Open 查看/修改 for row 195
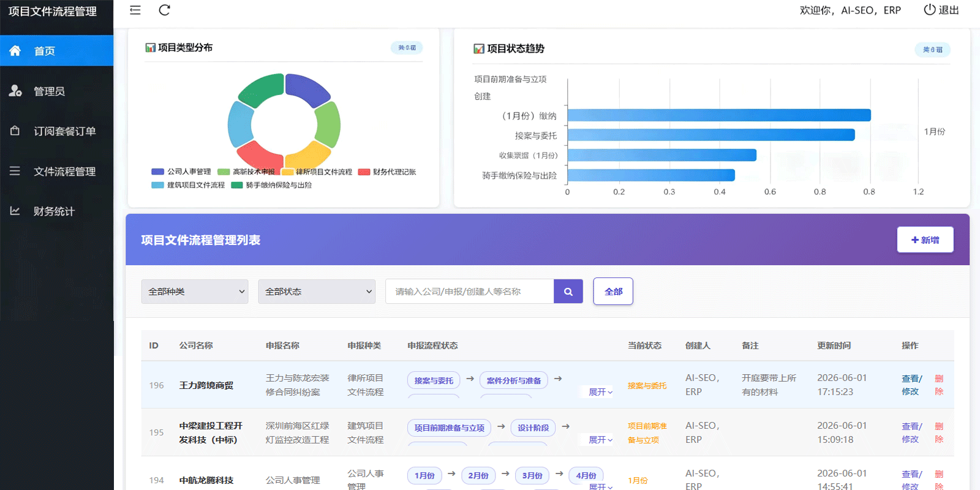 [911, 432]
